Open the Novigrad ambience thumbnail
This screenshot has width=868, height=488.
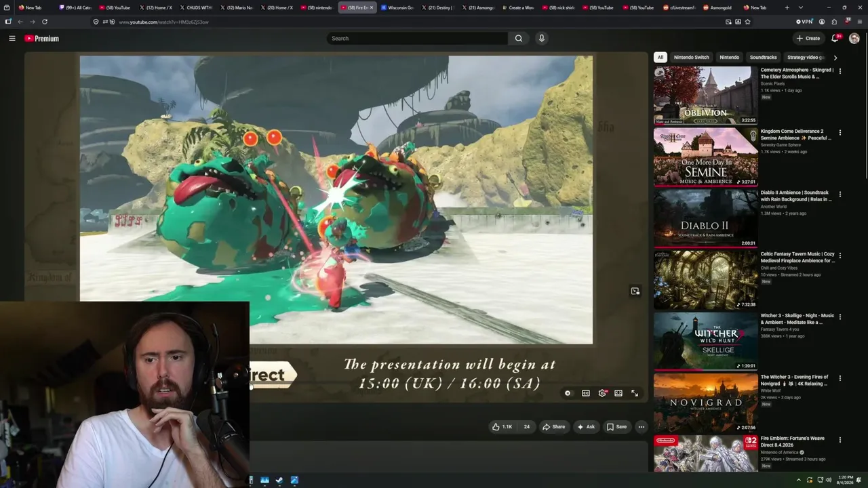pyautogui.click(x=705, y=403)
